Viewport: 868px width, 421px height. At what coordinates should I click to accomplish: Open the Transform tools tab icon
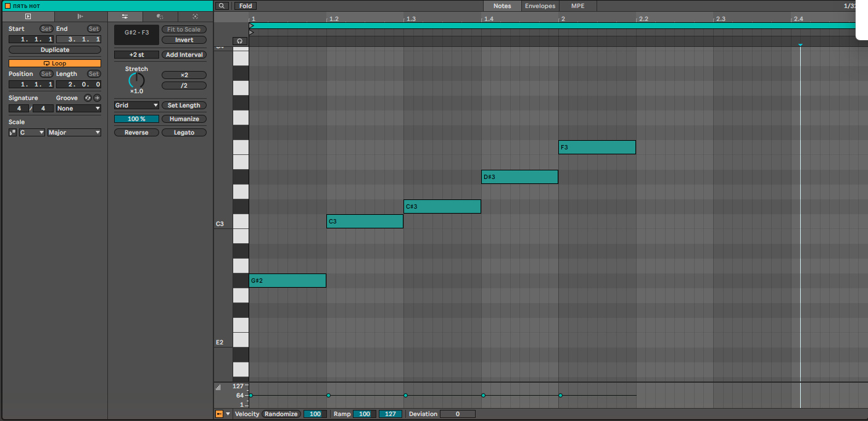click(x=160, y=16)
